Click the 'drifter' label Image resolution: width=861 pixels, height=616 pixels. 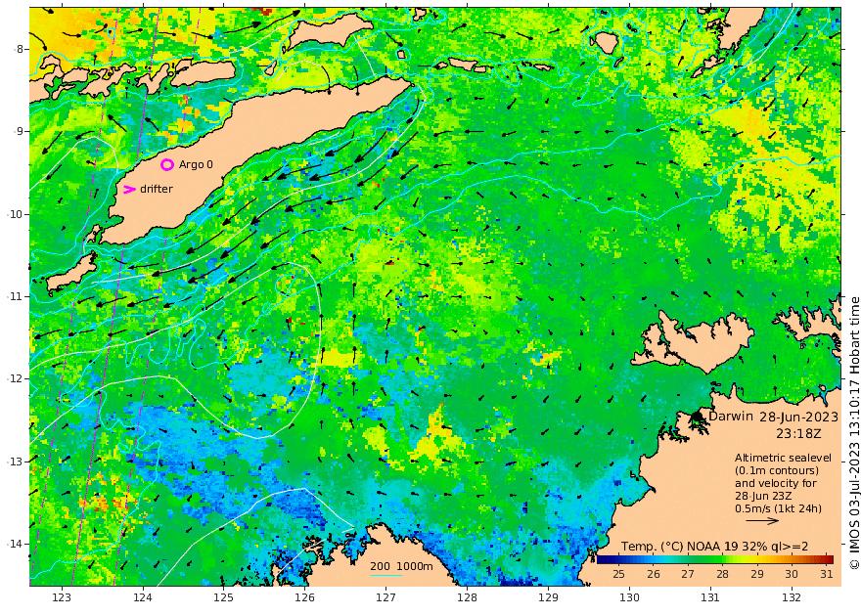(157, 189)
